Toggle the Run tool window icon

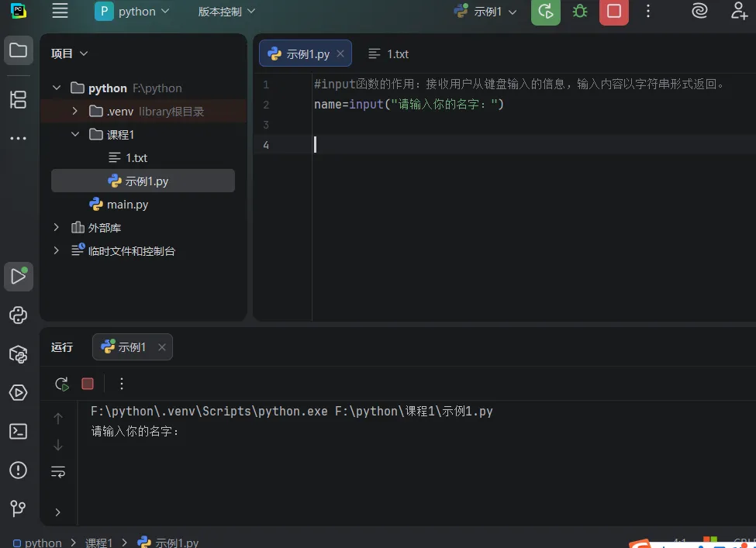point(19,276)
